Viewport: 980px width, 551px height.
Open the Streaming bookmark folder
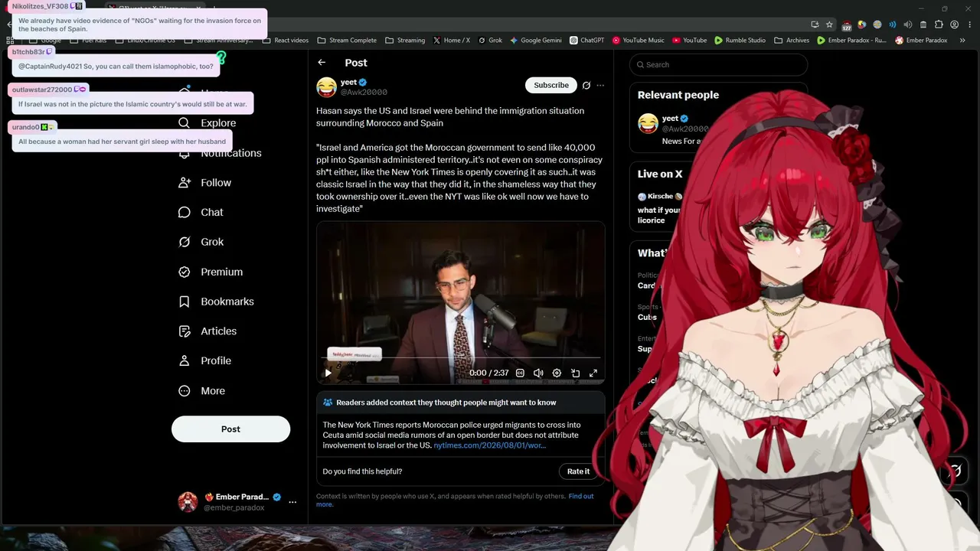[405, 41]
